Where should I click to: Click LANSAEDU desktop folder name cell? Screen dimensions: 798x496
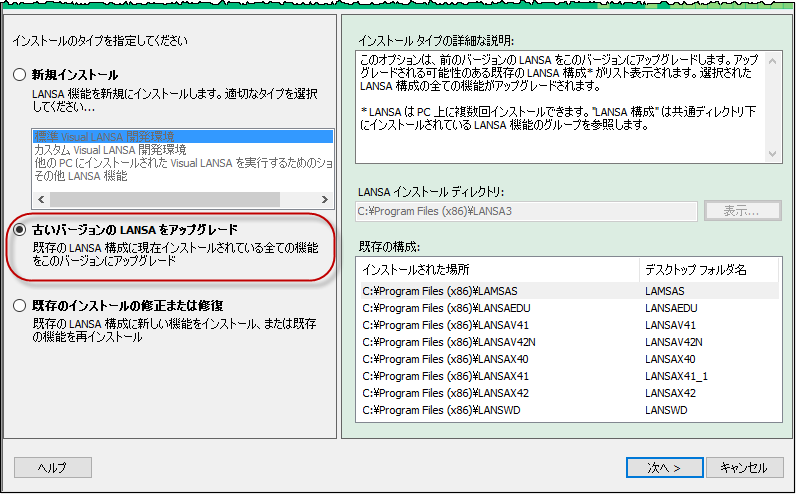tap(671, 308)
